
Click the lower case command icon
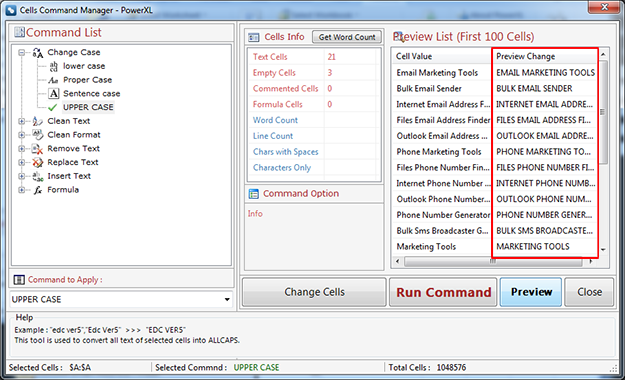click(x=53, y=66)
